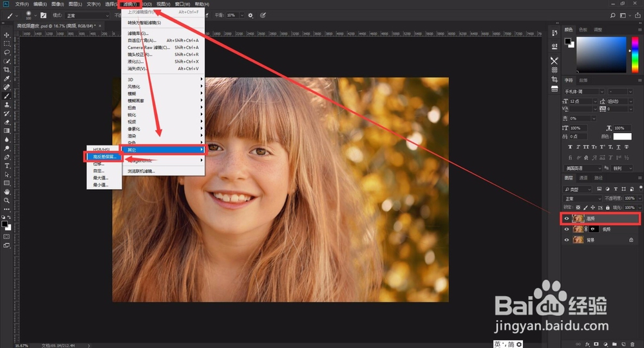Hide the 高频 layer via eye icon
Viewport: 644px width, 348px height.
[x=567, y=218]
